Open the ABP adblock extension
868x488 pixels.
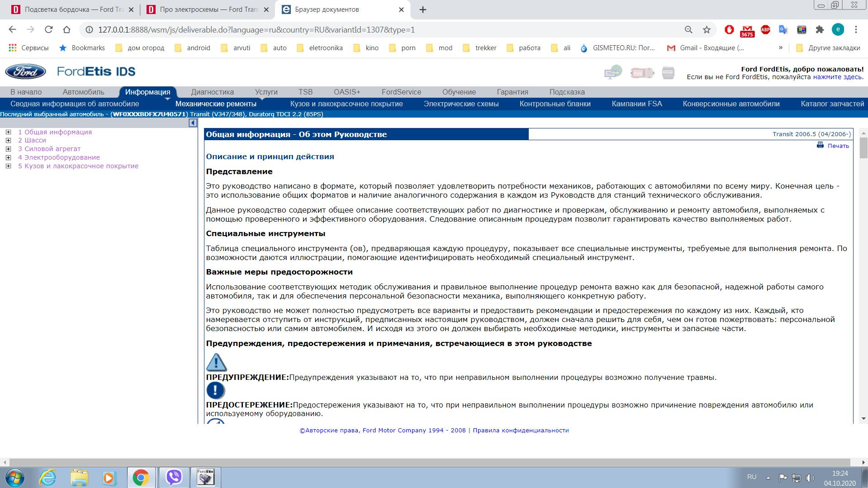click(x=765, y=30)
